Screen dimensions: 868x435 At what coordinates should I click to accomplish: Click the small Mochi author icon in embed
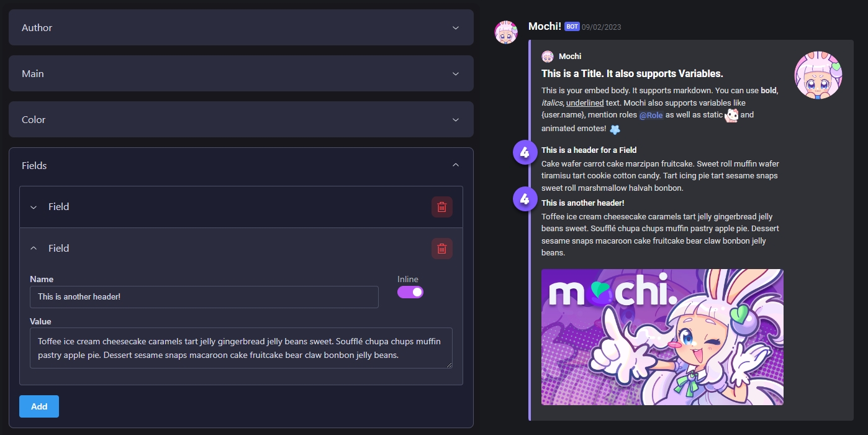pyautogui.click(x=547, y=57)
